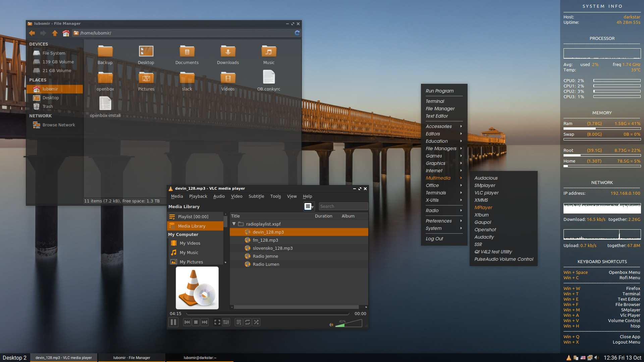Collapse the radioplaylist.xspf tree node
Image resolution: width=644 pixels, height=362 pixels.
coord(234,224)
